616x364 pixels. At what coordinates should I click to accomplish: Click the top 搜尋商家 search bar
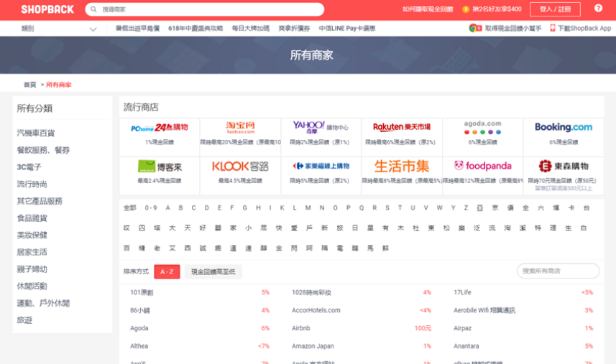tap(205, 9)
